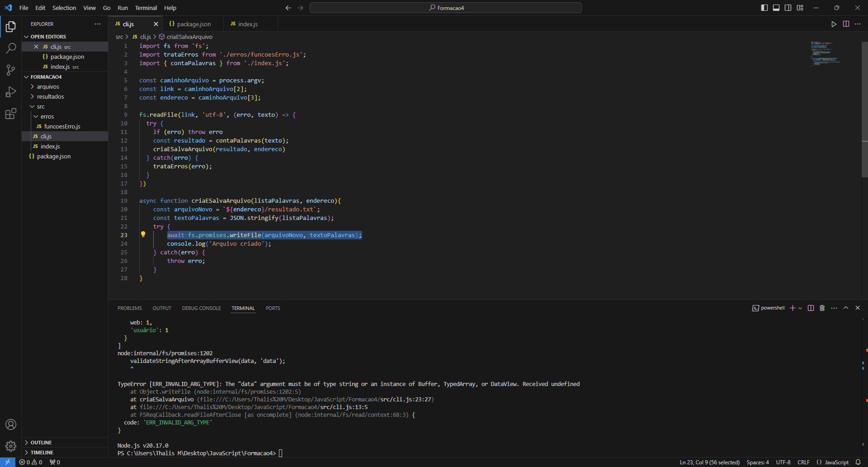The width and height of the screenshot is (868, 467).
Task: Close the cli.js editor tab
Action: (156, 24)
